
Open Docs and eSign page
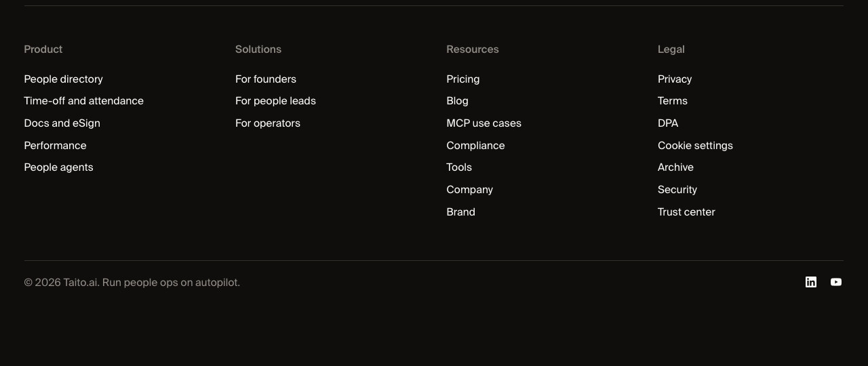[x=62, y=123]
